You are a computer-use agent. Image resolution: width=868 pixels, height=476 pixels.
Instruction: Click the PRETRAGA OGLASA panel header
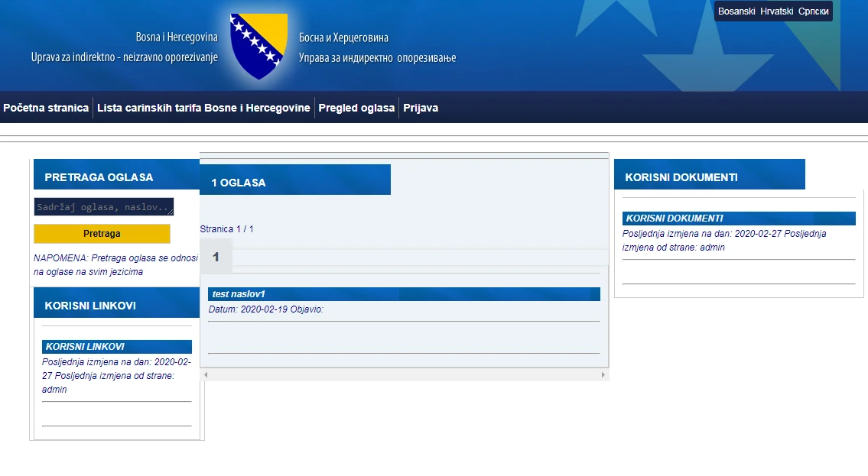116,175
